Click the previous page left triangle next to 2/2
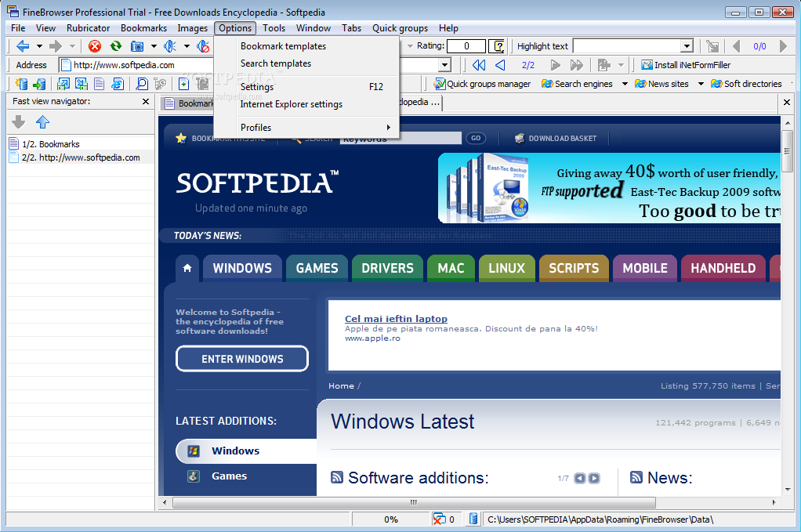The width and height of the screenshot is (801, 532). (x=500, y=65)
